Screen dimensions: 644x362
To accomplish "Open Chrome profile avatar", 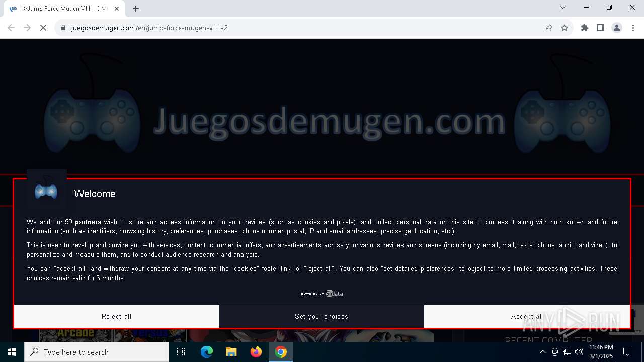I will pos(617,28).
